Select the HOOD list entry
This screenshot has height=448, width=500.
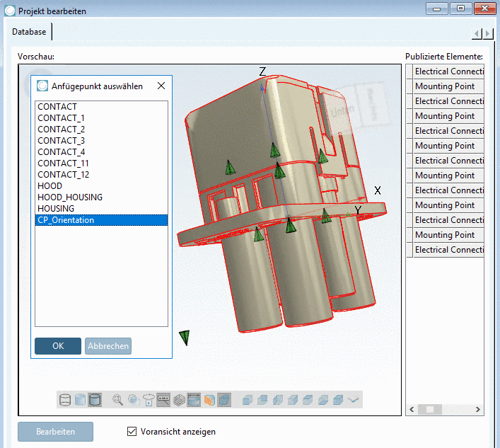coord(101,186)
